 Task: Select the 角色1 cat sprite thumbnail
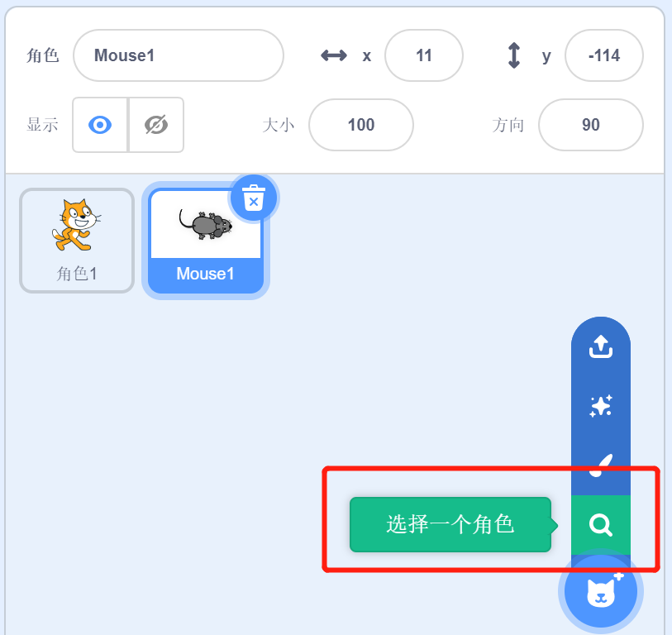point(77,241)
